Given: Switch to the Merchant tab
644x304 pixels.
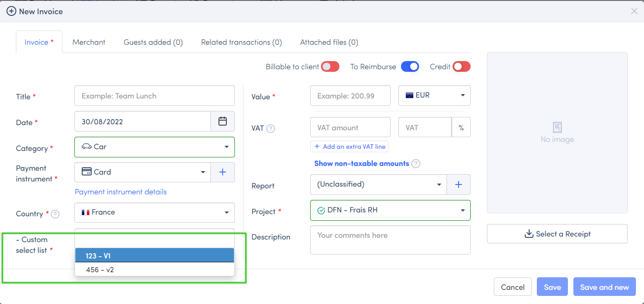Looking at the screenshot, I should (89, 42).
